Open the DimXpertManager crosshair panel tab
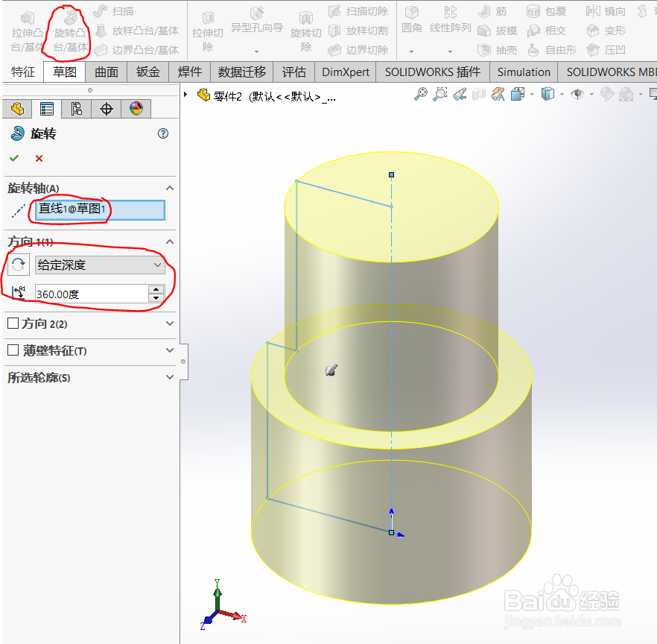Image resolution: width=657 pixels, height=644 pixels. click(x=107, y=109)
